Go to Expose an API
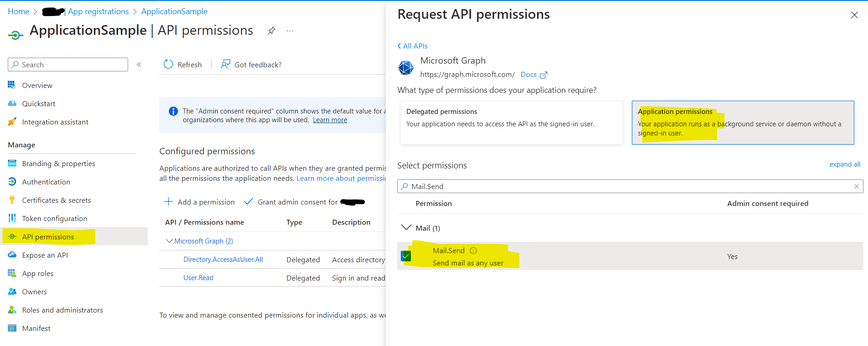 coord(45,255)
